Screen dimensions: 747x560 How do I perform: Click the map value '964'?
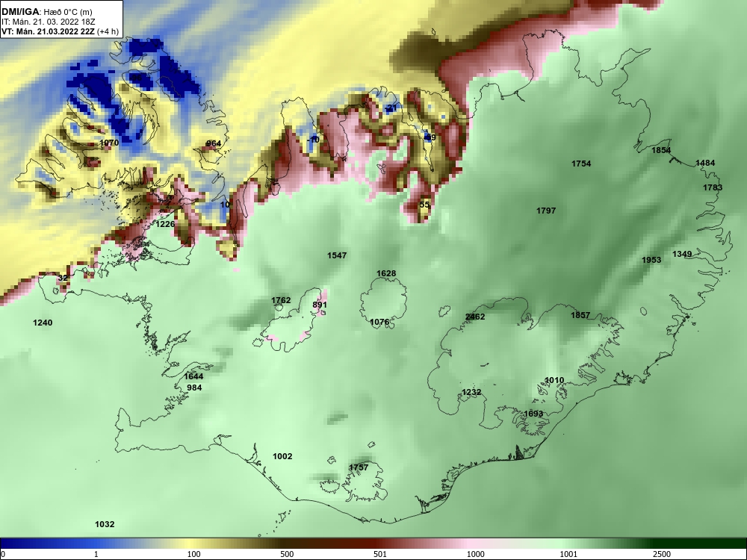click(214, 143)
